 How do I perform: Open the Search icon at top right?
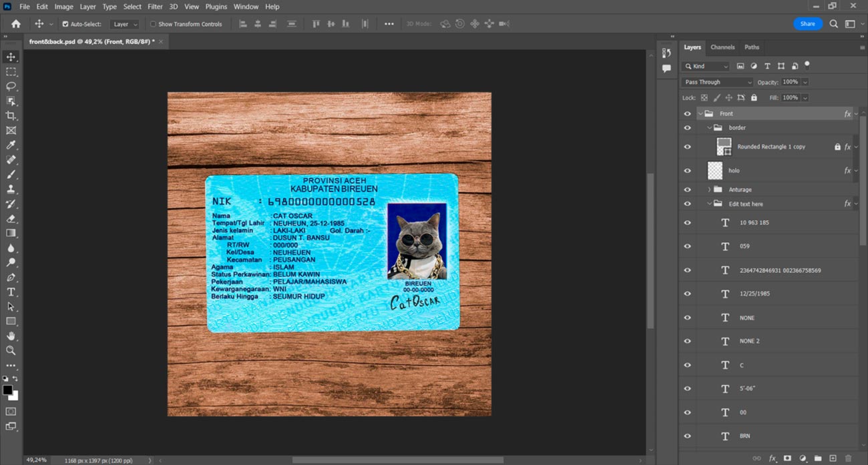pyautogui.click(x=833, y=24)
